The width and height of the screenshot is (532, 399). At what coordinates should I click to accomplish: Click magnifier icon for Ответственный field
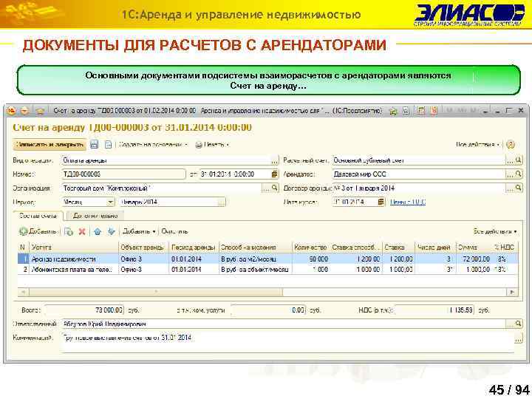point(519,324)
